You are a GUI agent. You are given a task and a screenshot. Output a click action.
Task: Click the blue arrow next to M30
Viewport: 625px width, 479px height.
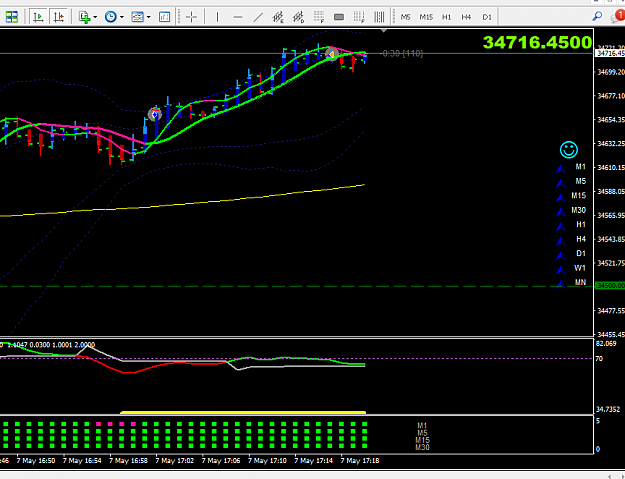561,212
